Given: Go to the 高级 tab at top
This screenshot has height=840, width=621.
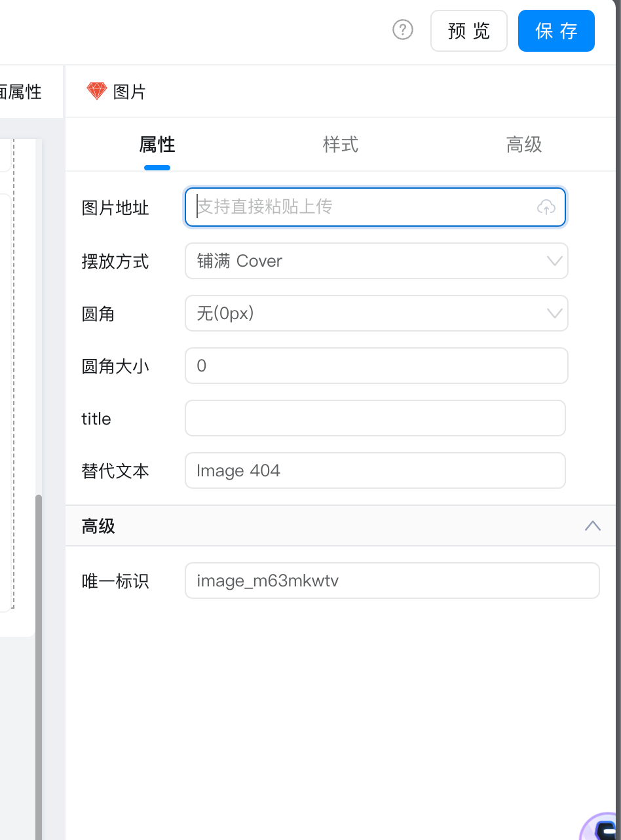Looking at the screenshot, I should [x=524, y=145].
